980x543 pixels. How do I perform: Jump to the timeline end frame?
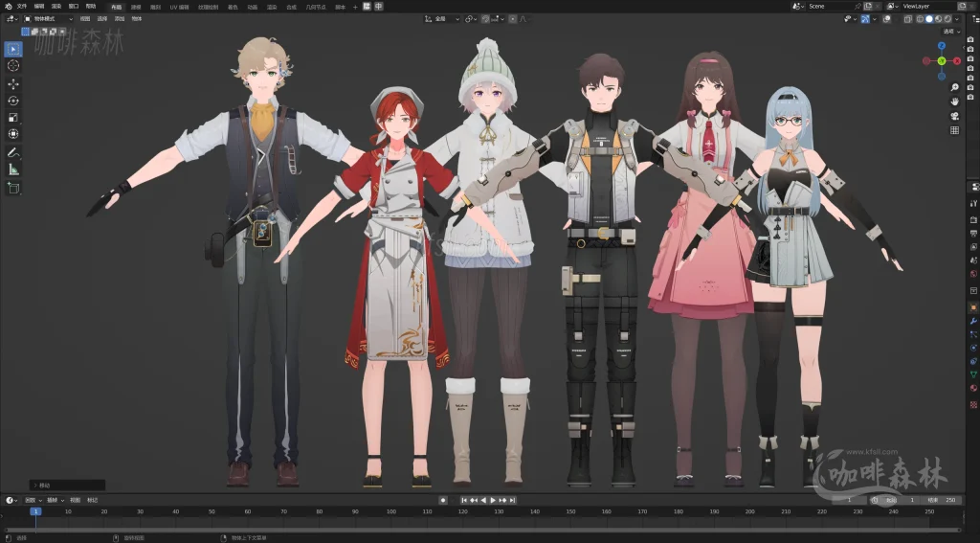click(513, 501)
